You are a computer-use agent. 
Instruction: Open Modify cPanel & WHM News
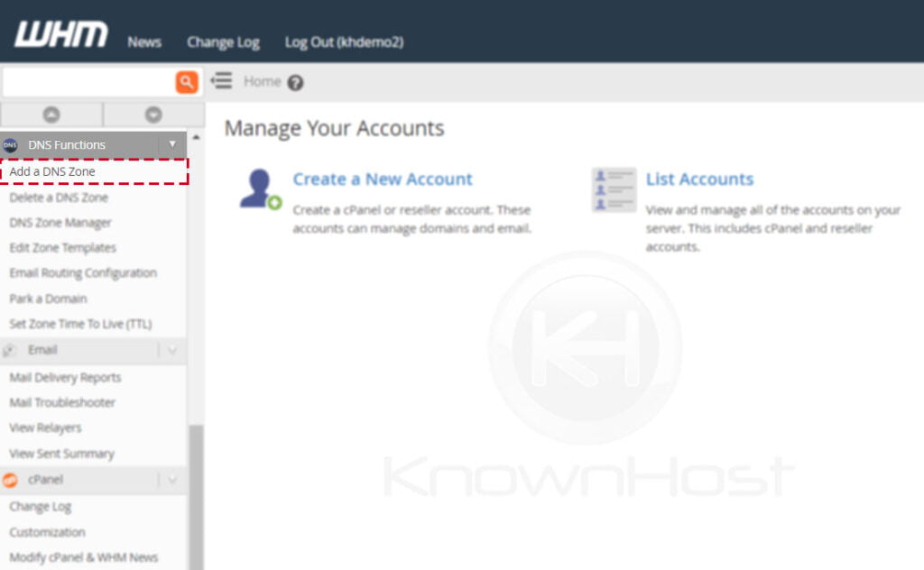[84, 557]
